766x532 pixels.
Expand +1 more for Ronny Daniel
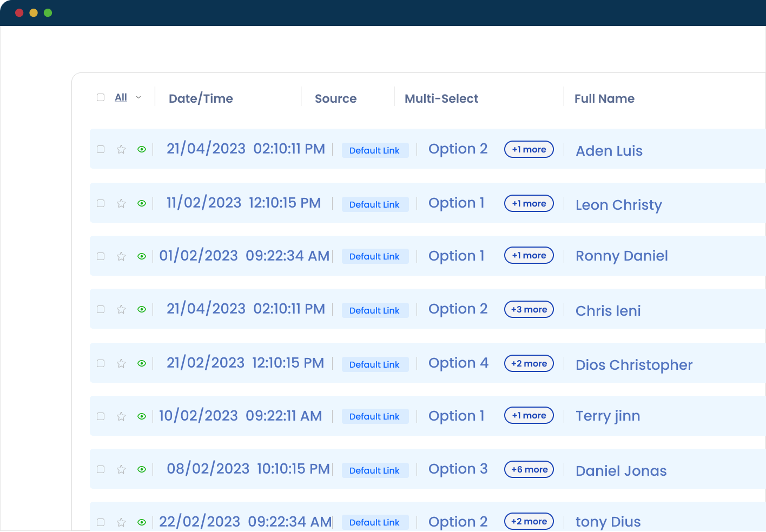[529, 255]
